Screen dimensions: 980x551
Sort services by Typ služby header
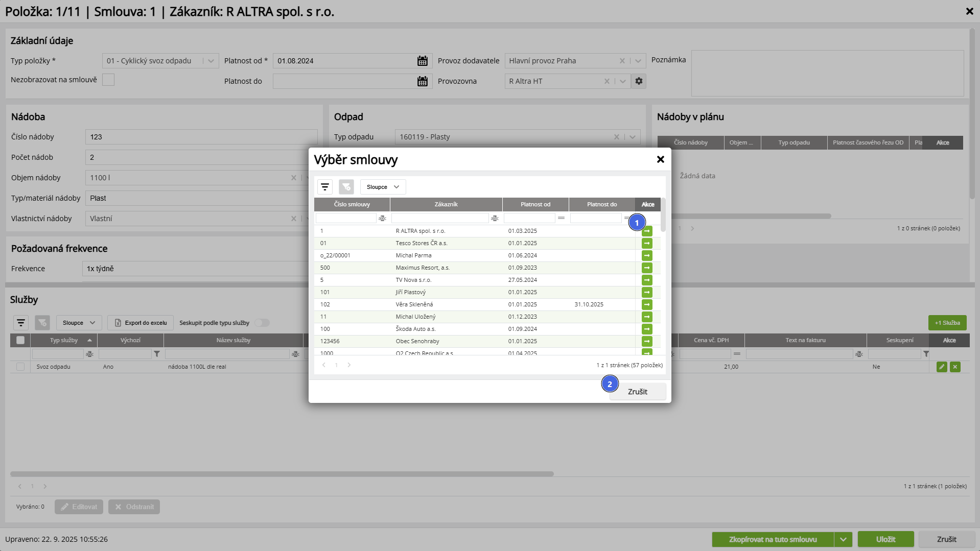coord(64,340)
